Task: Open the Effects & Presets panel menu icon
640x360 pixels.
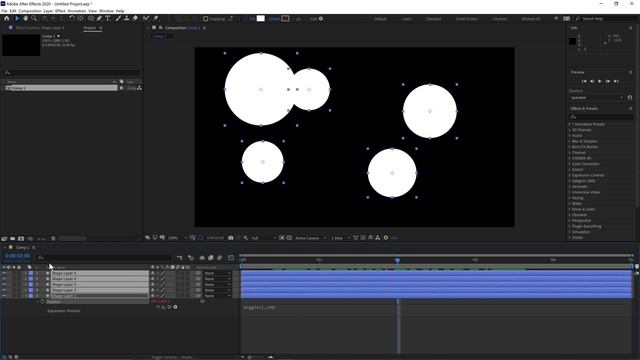Action: coord(631,109)
